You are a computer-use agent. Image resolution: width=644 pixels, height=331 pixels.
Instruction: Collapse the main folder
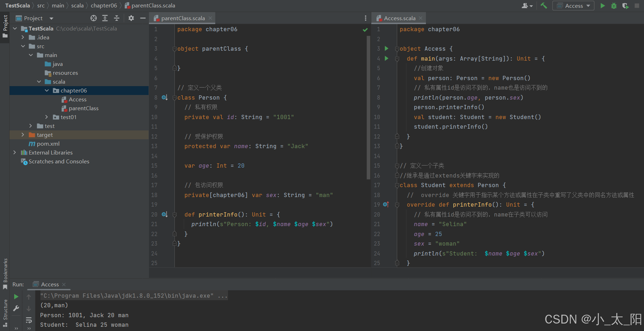(x=30, y=55)
